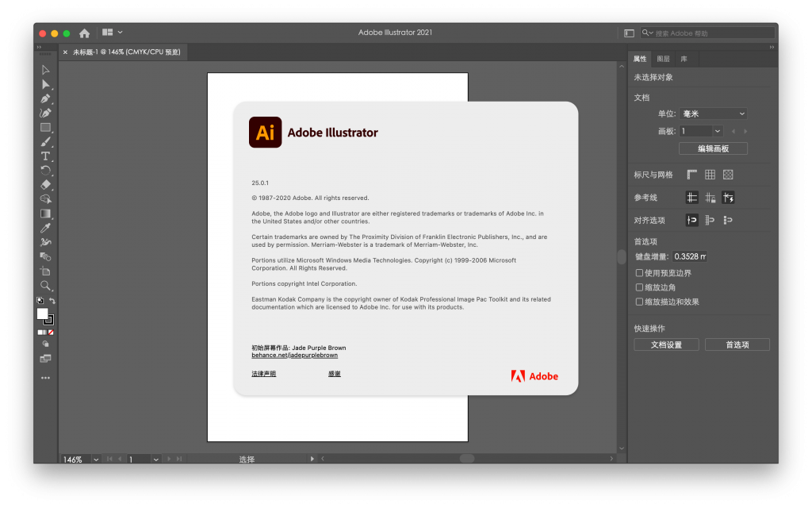Expand the status bar 选择 menu arrow

point(312,459)
